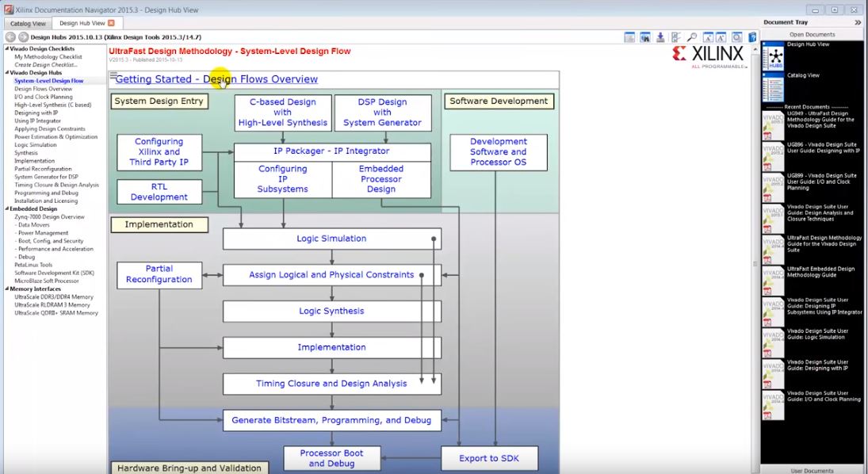Image resolution: width=868 pixels, height=474 pixels.
Task: Open Catalog View thumbnail in Document Tray
Action: 774,87
